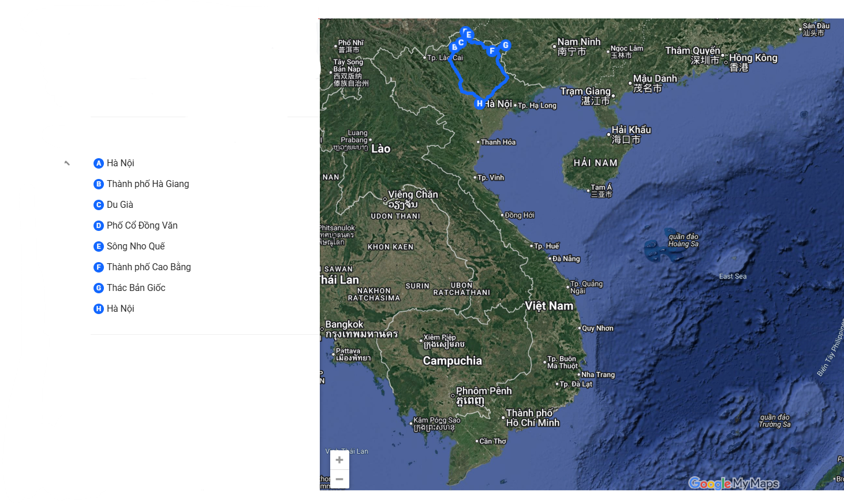Screen dimensions: 844x504
Task: Select first Hà Nội stop A
Action: click(120, 163)
